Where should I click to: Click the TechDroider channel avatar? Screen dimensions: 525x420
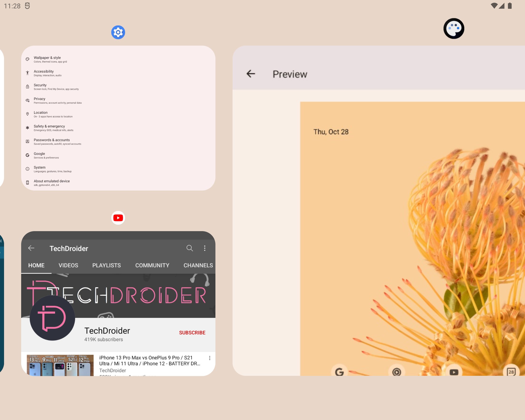52,318
